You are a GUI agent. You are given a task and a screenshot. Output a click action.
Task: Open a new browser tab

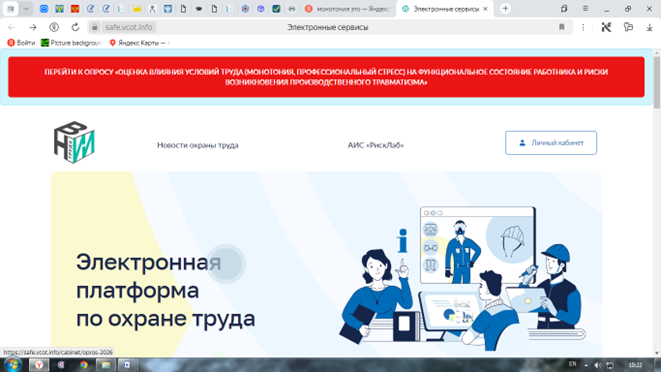pyautogui.click(x=505, y=8)
